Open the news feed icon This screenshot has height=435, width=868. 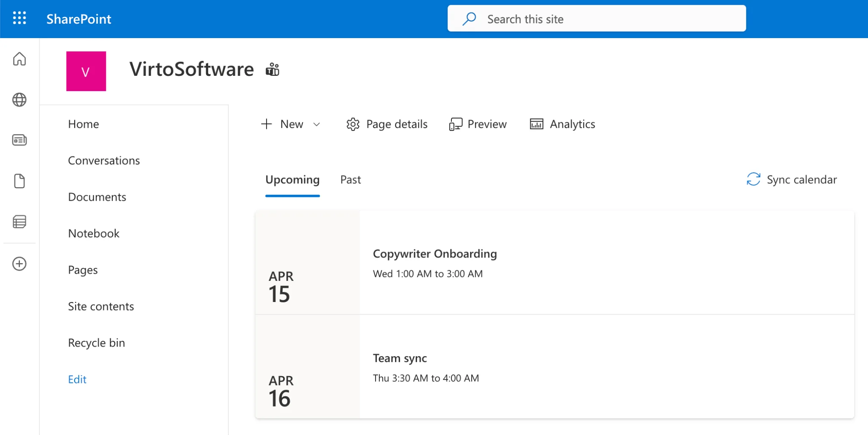(19, 140)
